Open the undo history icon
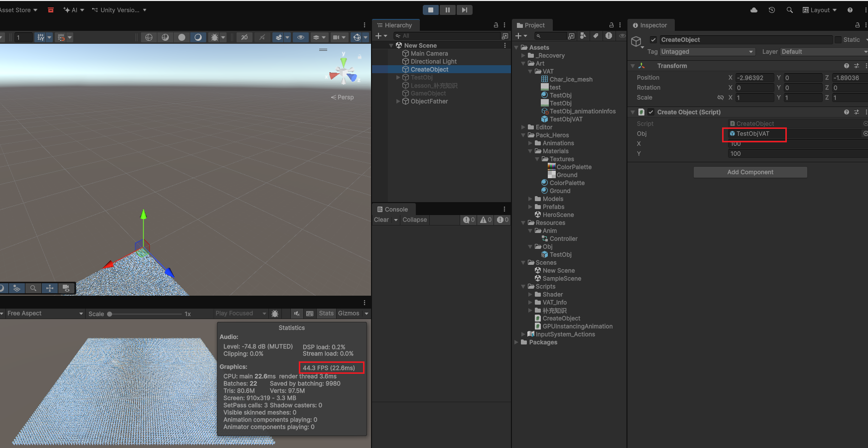The image size is (868, 448). [x=772, y=10]
